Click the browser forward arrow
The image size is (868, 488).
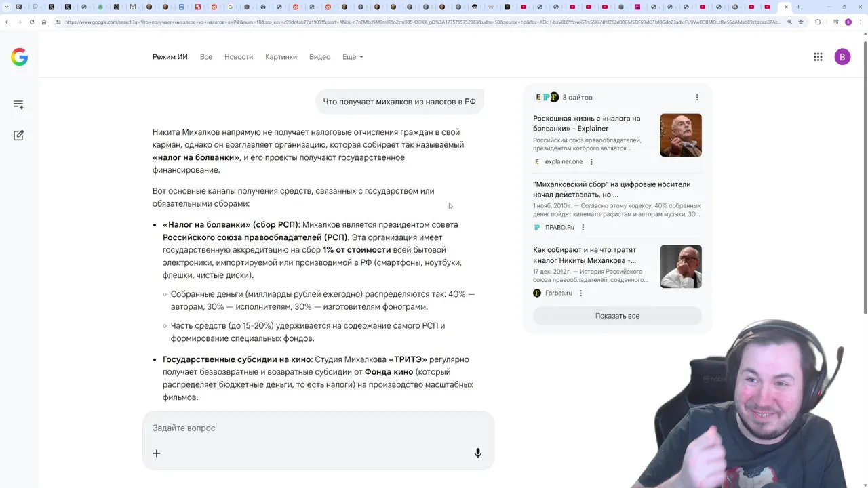19,22
